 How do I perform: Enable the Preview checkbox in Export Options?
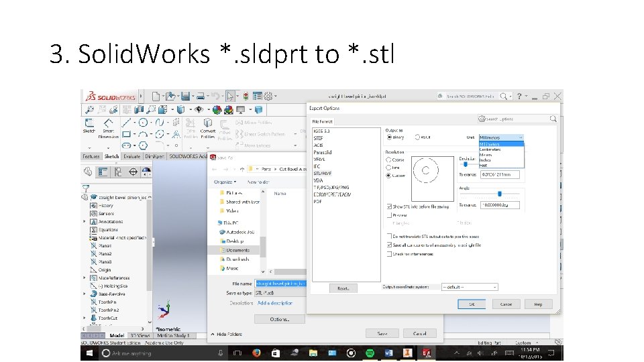(389, 215)
